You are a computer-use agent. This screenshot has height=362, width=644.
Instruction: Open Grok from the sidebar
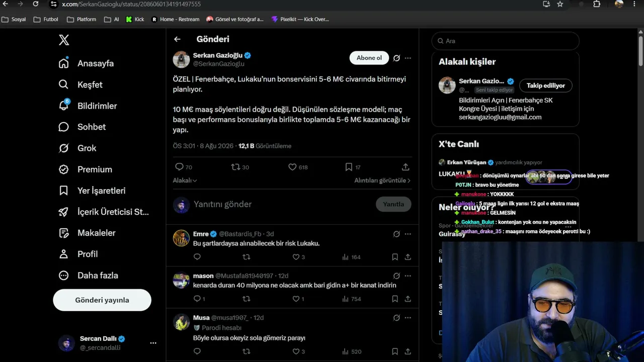77,148
